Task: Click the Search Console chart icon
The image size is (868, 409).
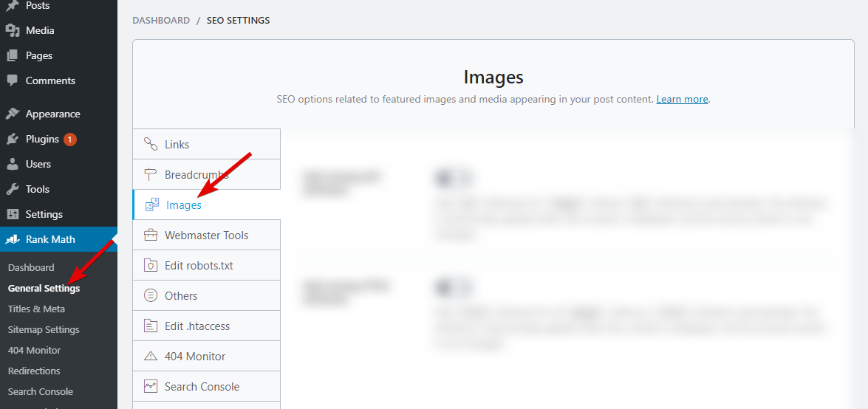Action: coord(151,386)
